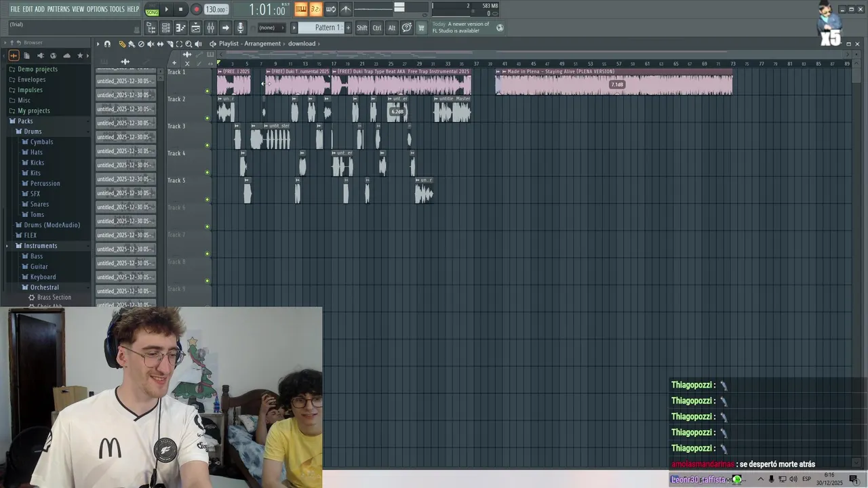This screenshot has width=868, height=488.
Task: Show starred favorites browser tab icon
Action: coord(80,56)
